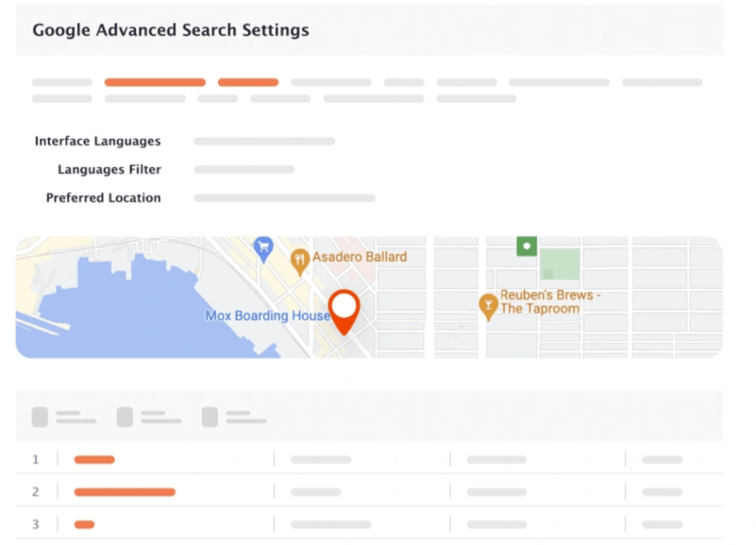Open the Mox Boarding House map label
Image resolution: width=756 pixels, height=545 pixels.
click(267, 315)
